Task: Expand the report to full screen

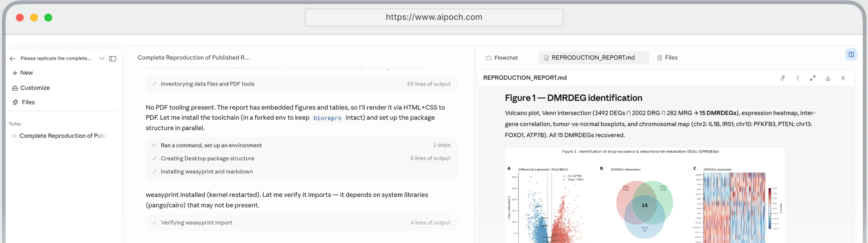Action: [x=813, y=78]
